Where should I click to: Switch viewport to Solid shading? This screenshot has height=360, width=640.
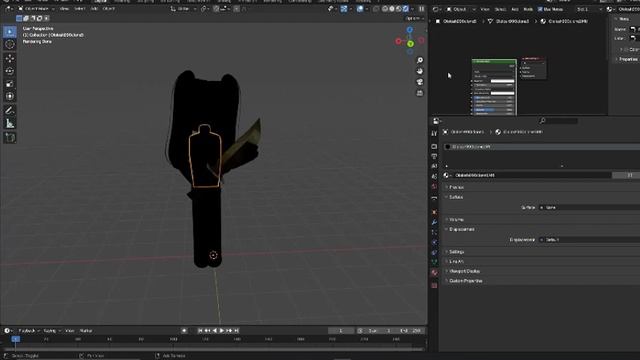coord(391,9)
